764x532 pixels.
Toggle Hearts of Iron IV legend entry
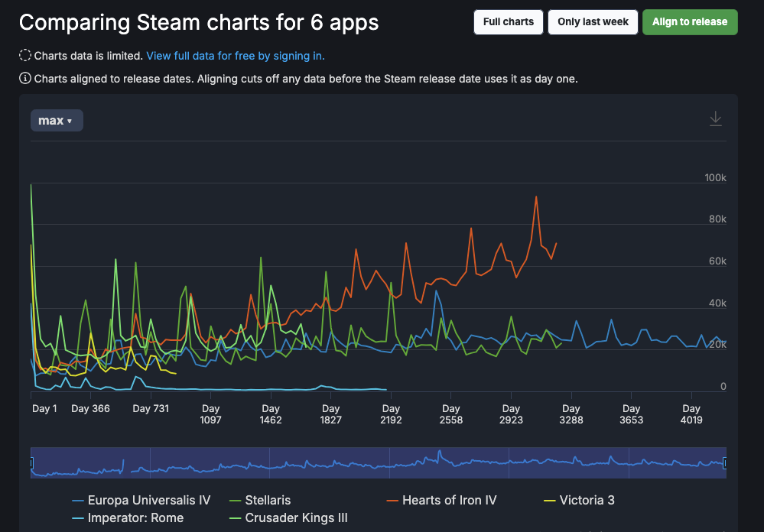click(x=442, y=501)
